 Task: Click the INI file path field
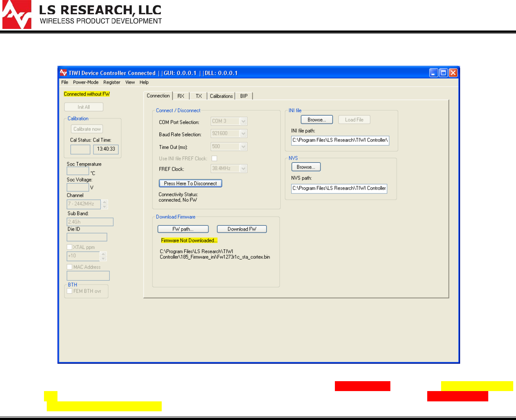pos(340,140)
